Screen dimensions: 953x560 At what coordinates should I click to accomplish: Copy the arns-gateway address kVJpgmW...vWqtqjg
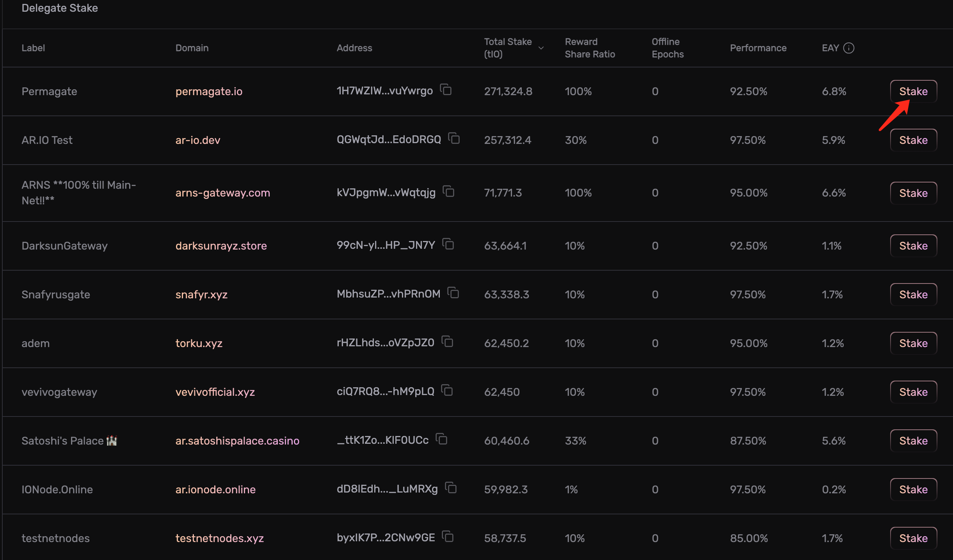click(x=448, y=191)
